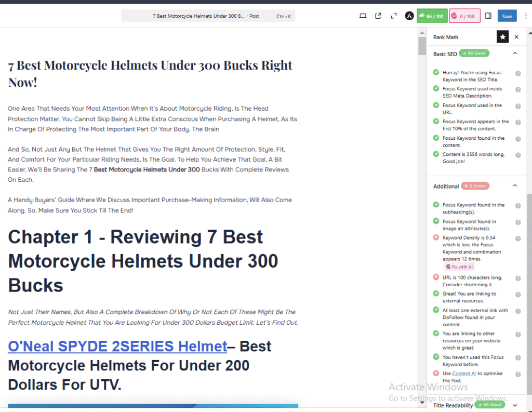Click the laptop preview view icon
532x412 pixels.
tap(363, 16)
